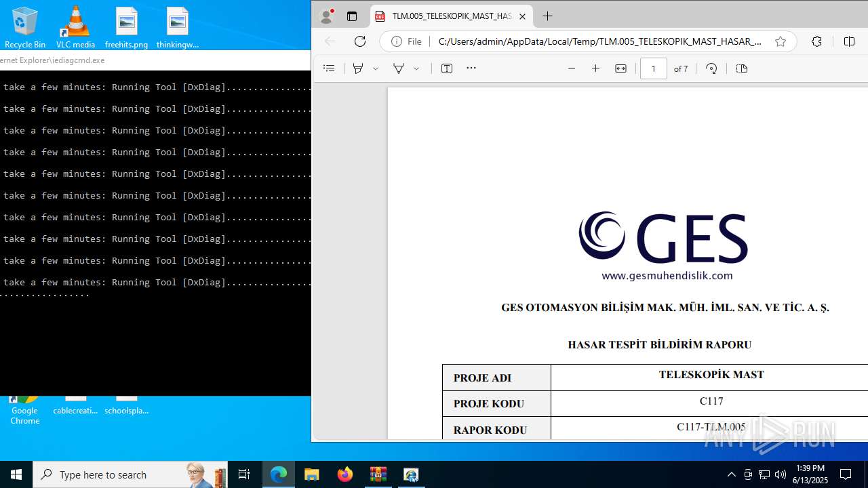
Task: Open File Explorer from taskbar
Action: coord(312,474)
